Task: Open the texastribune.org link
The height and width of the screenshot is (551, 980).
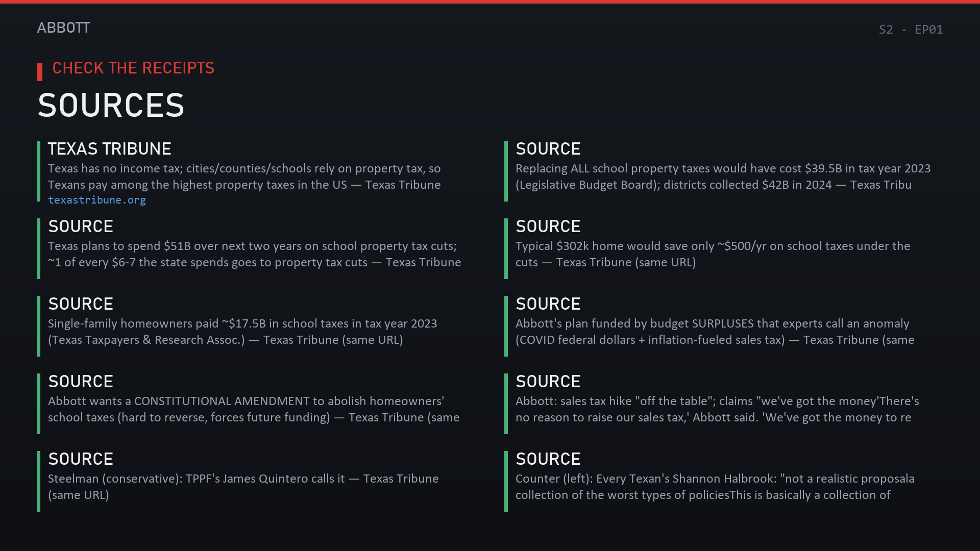Action: click(97, 200)
